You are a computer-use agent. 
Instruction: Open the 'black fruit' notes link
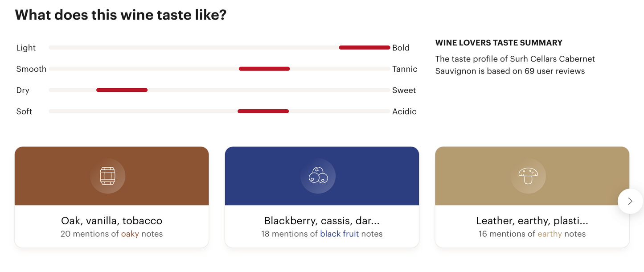(x=339, y=234)
